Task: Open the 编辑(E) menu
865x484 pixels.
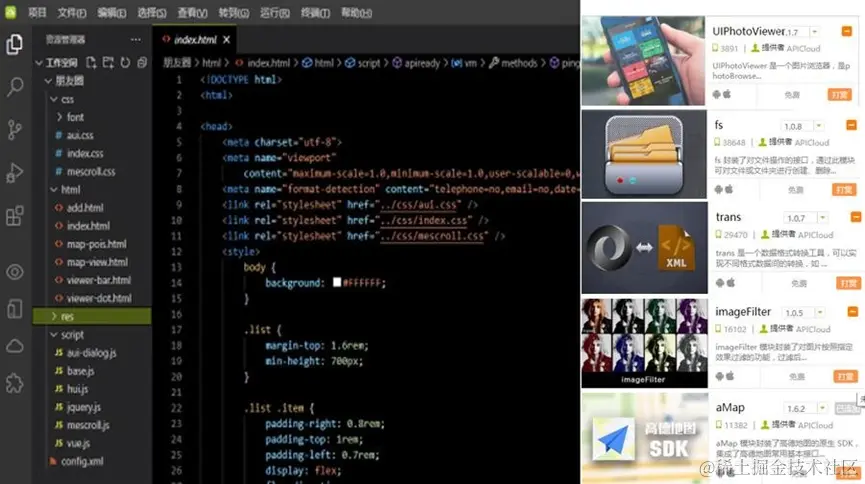Action: pos(111,13)
